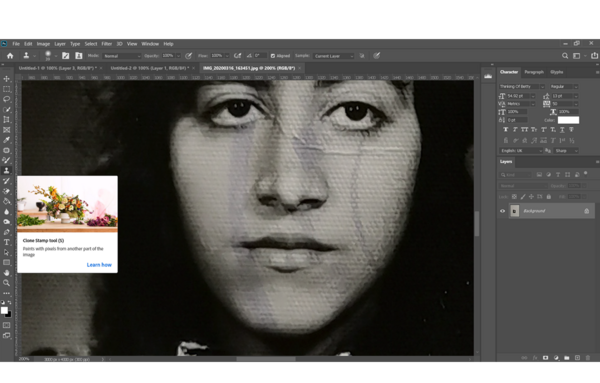600x383 pixels.
Task: Open the English: UK language dropdown
Action: [x=521, y=151]
